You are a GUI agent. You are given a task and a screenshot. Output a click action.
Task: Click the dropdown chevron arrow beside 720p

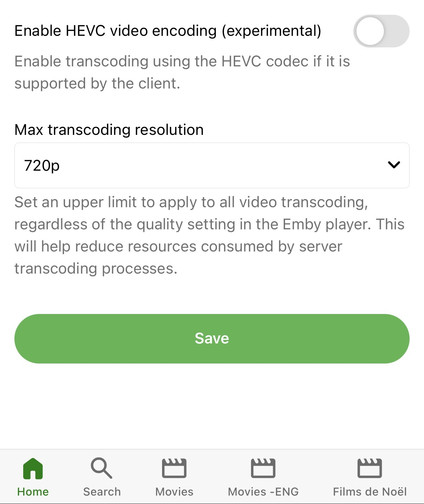(394, 165)
